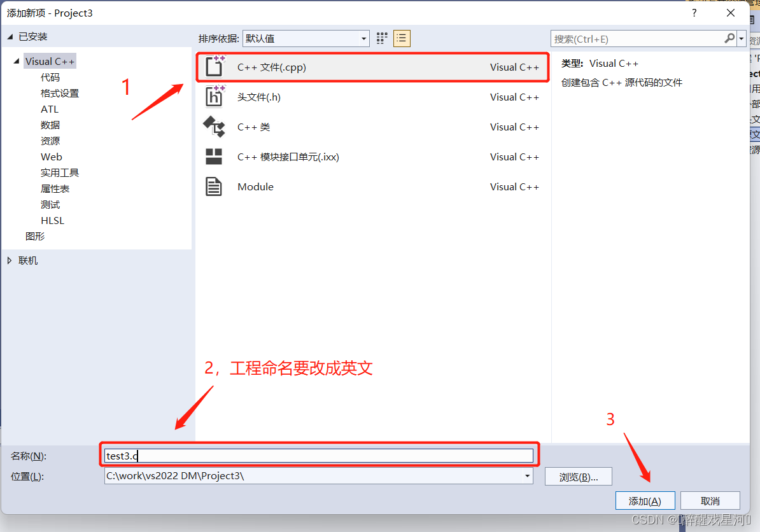Select the C++ 模块接口单元(.ixx) template icon
The image size is (760, 532).
pos(214,157)
